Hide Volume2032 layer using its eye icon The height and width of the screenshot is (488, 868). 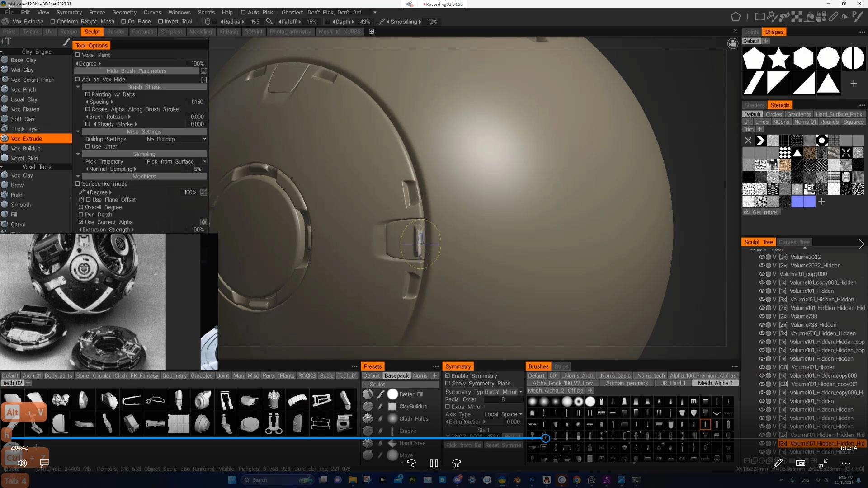click(761, 257)
